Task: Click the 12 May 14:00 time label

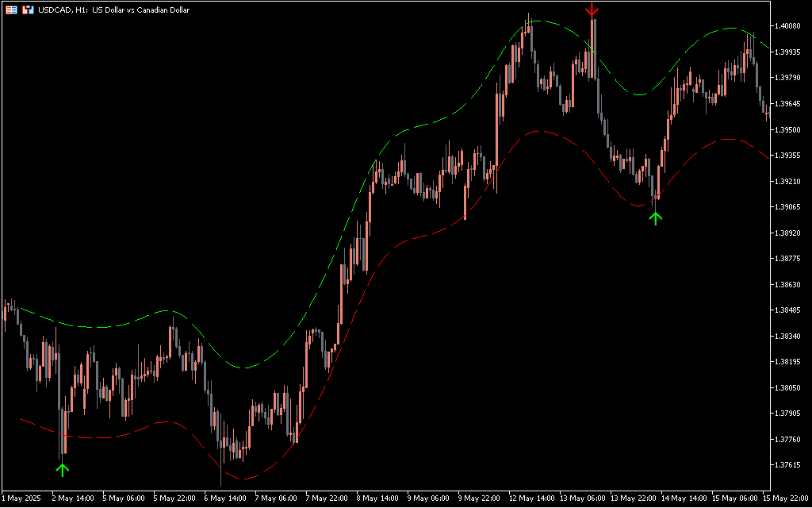Action: (531, 498)
